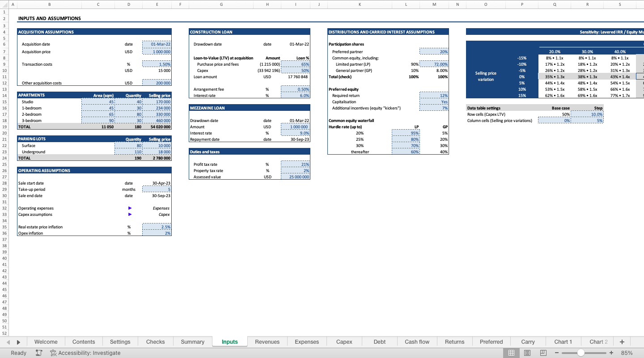
Task: Click the Loan amount 17 760 848 cell
Action: pos(296,77)
